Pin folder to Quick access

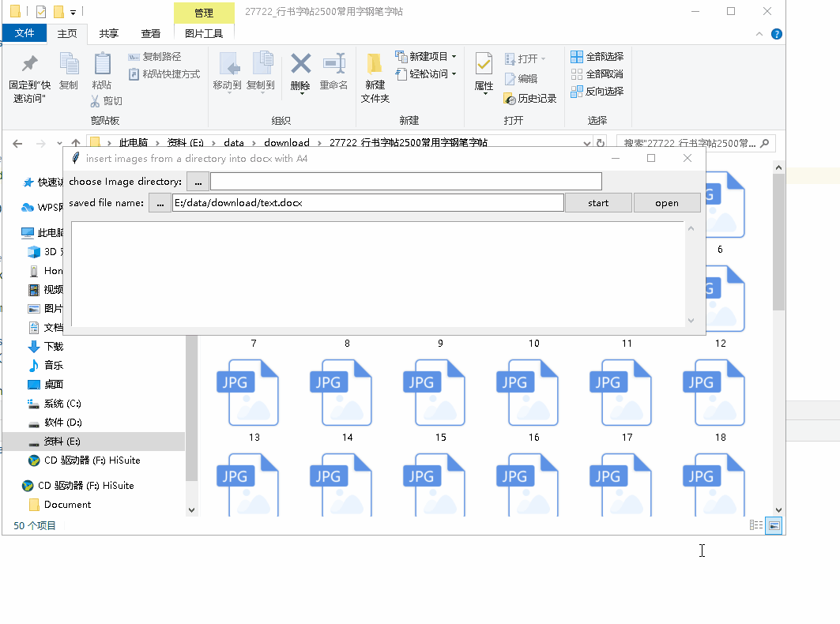[x=29, y=78]
